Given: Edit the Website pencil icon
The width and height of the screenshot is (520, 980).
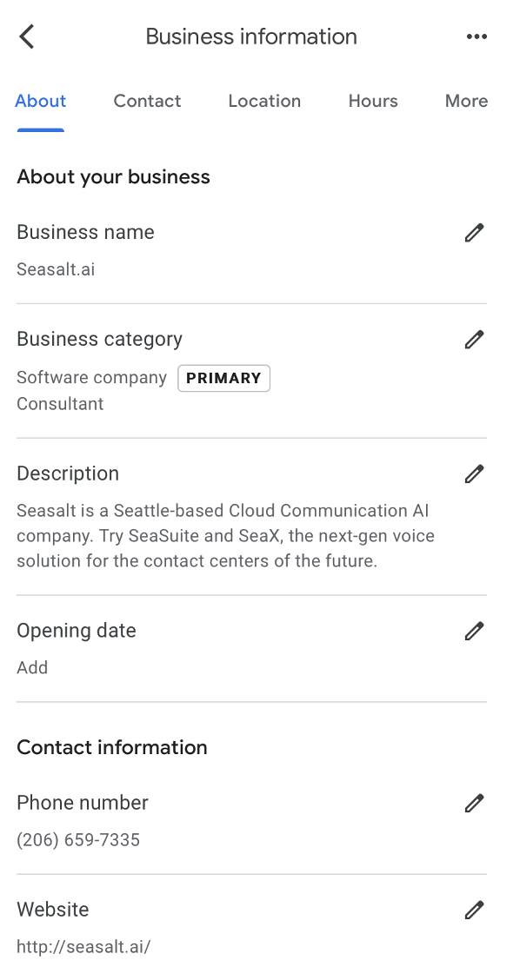Looking at the screenshot, I should (474, 910).
